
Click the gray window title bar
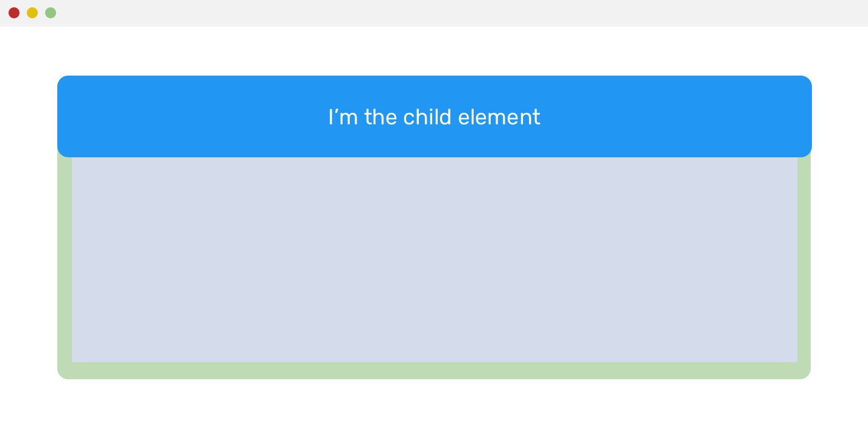click(x=434, y=13)
